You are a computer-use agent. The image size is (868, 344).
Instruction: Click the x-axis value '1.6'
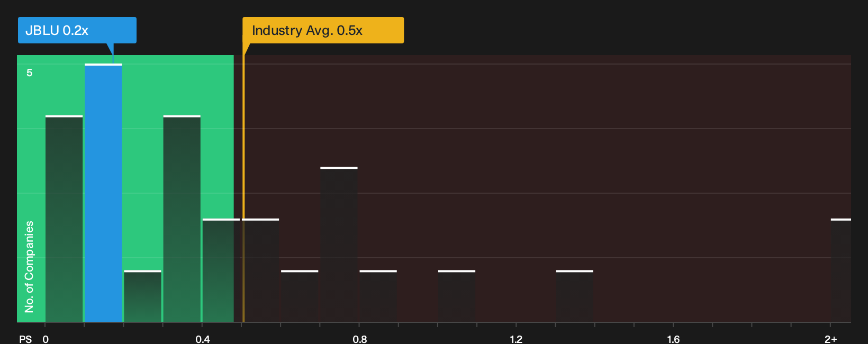(x=673, y=339)
